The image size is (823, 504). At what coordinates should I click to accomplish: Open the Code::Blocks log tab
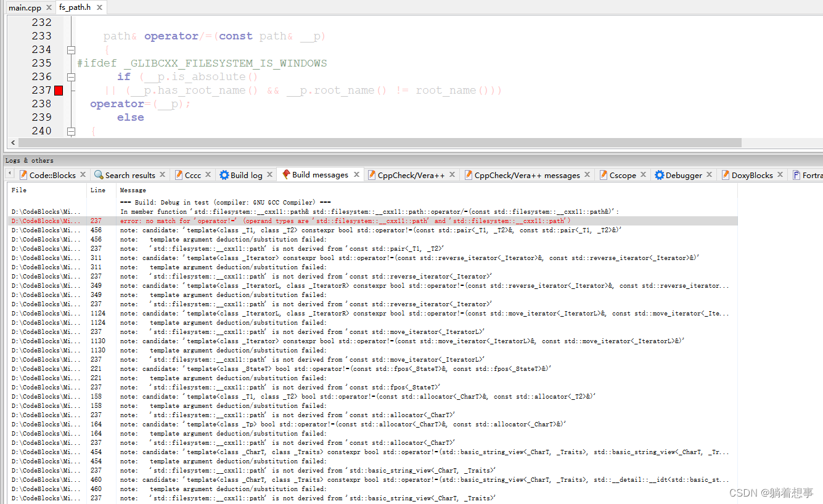(x=52, y=176)
